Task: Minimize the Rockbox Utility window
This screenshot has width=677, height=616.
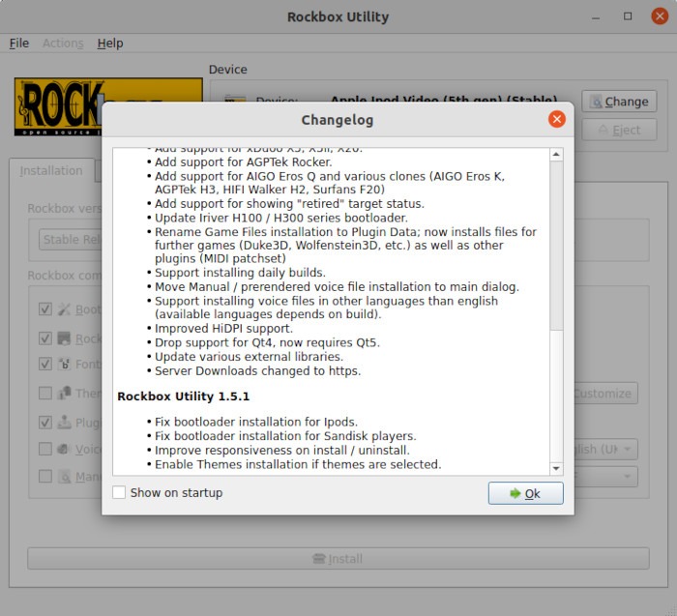Action: (x=596, y=16)
